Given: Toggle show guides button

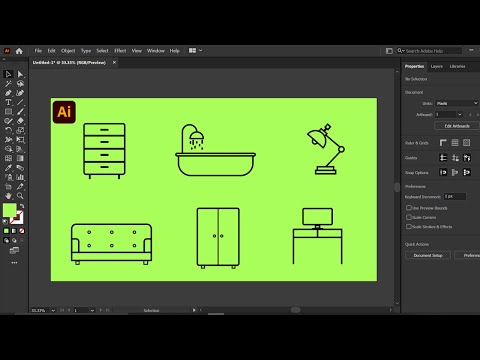Looking at the screenshot, I should (443, 158).
